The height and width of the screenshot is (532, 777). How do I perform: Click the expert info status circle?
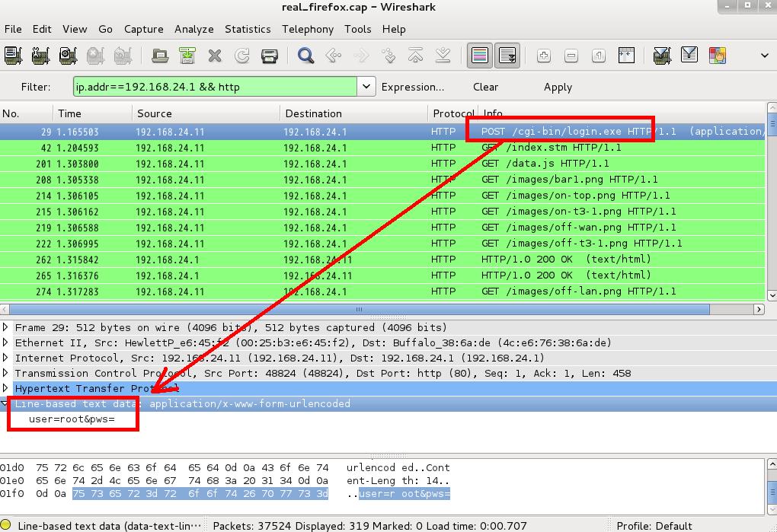(6, 526)
